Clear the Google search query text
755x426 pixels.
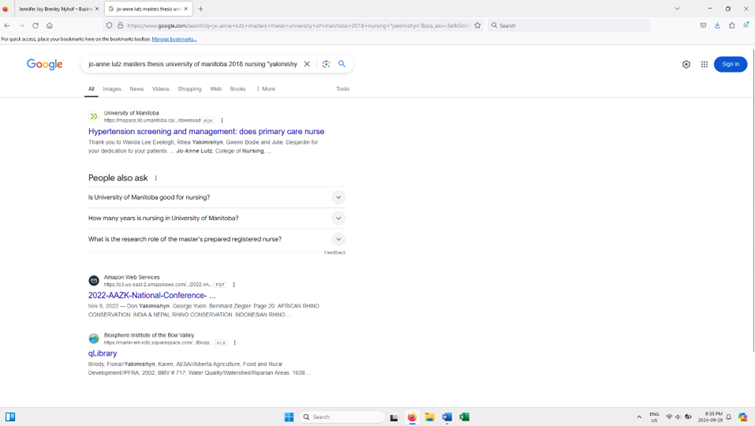click(307, 64)
